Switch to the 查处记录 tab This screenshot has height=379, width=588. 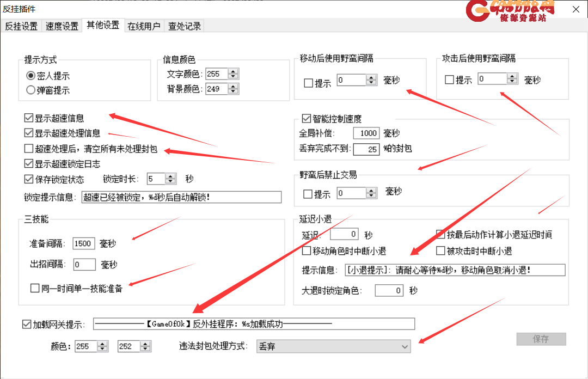(185, 26)
